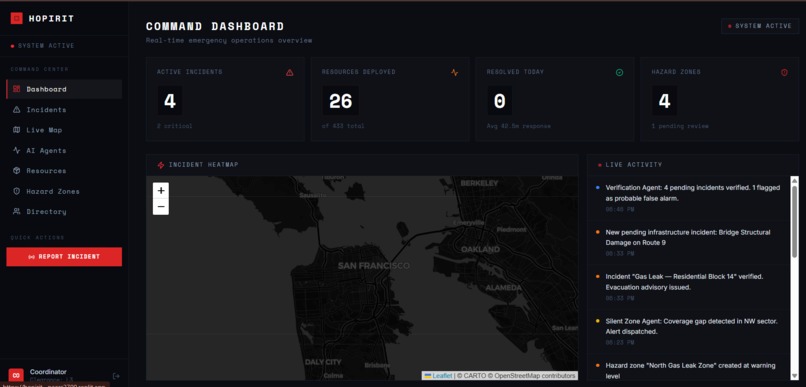Select the Resources Deployed value 26
The width and height of the screenshot is (806, 387).
pos(340,101)
